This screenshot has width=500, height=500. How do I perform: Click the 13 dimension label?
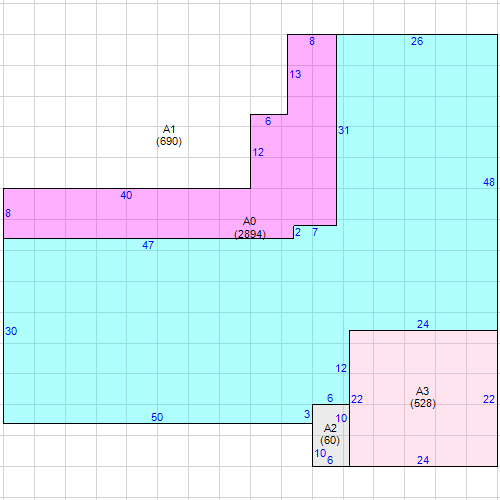pos(295,74)
